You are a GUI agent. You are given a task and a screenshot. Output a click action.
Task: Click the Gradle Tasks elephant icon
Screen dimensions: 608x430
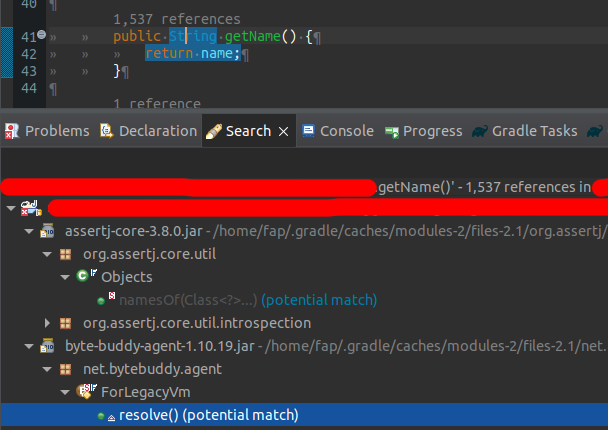click(x=480, y=131)
